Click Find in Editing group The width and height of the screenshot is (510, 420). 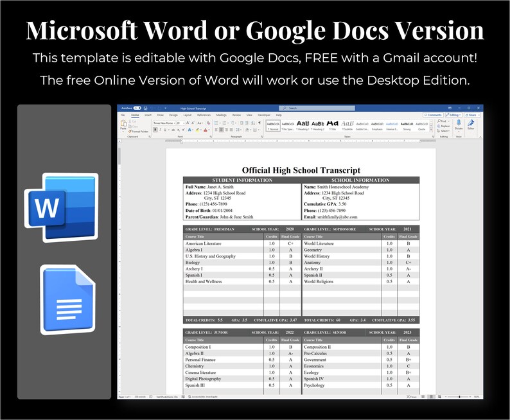[x=443, y=121]
